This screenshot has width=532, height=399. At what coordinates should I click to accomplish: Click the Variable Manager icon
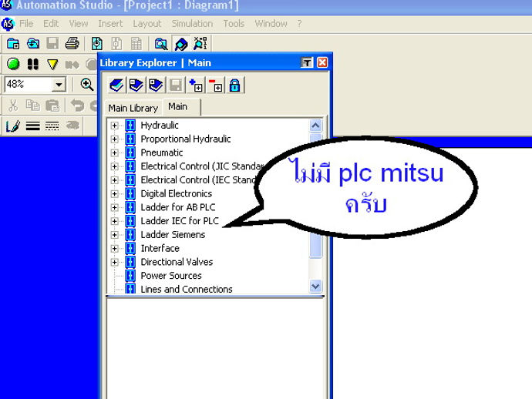click(200, 44)
